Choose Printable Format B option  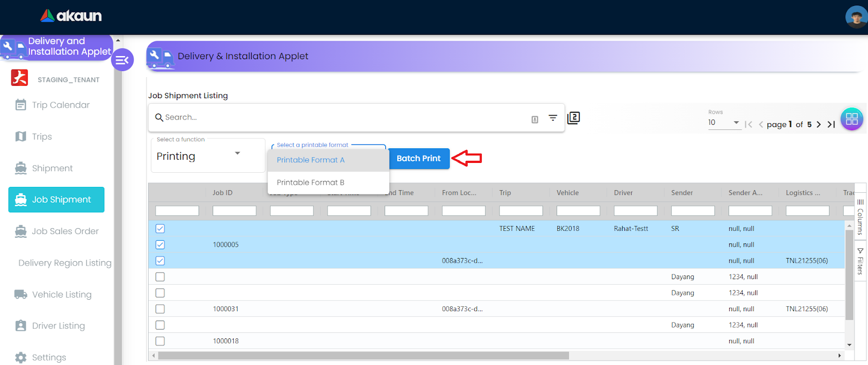pos(328,182)
